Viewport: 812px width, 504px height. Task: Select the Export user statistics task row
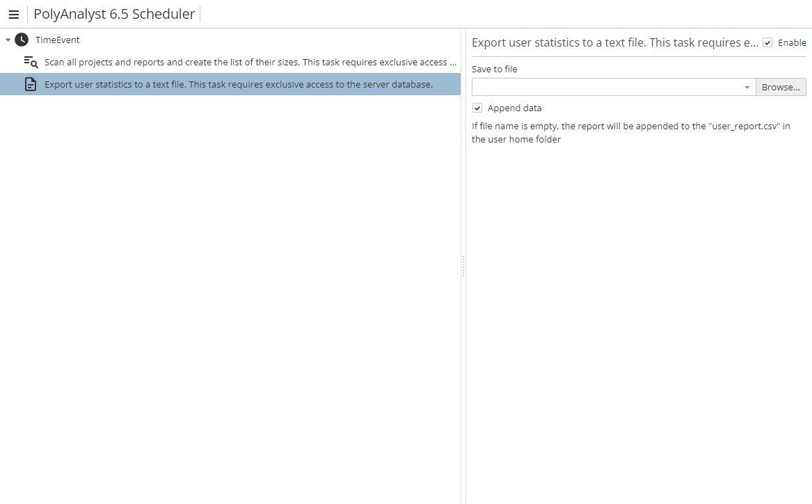[x=239, y=85]
